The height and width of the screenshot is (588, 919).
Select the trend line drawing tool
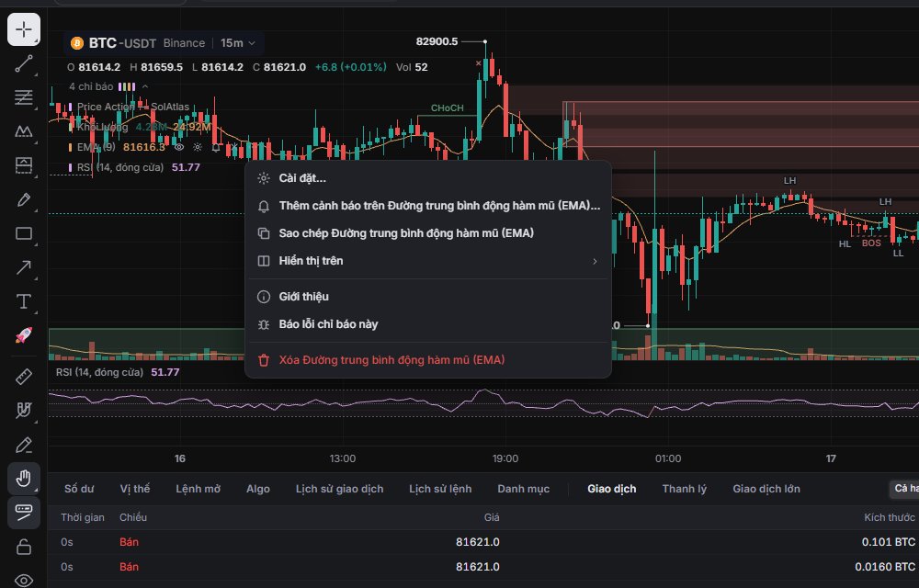click(x=24, y=63)
